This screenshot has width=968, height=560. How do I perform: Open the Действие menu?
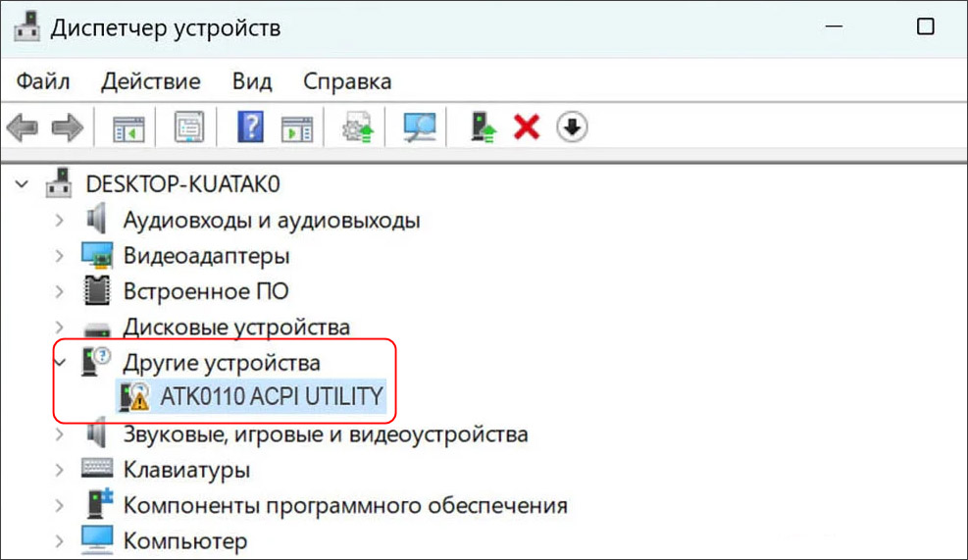pos(151,81)
